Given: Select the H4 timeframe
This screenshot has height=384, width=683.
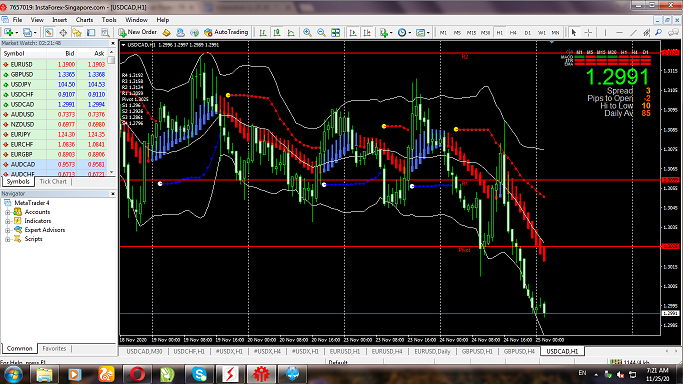Looking at the screenshot, I should (513, 33).
